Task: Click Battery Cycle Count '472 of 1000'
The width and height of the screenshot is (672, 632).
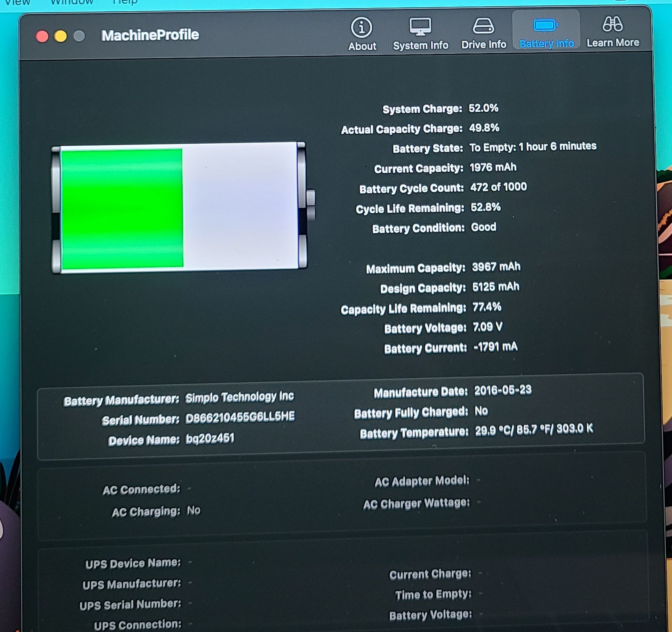Action: point(498,187)
